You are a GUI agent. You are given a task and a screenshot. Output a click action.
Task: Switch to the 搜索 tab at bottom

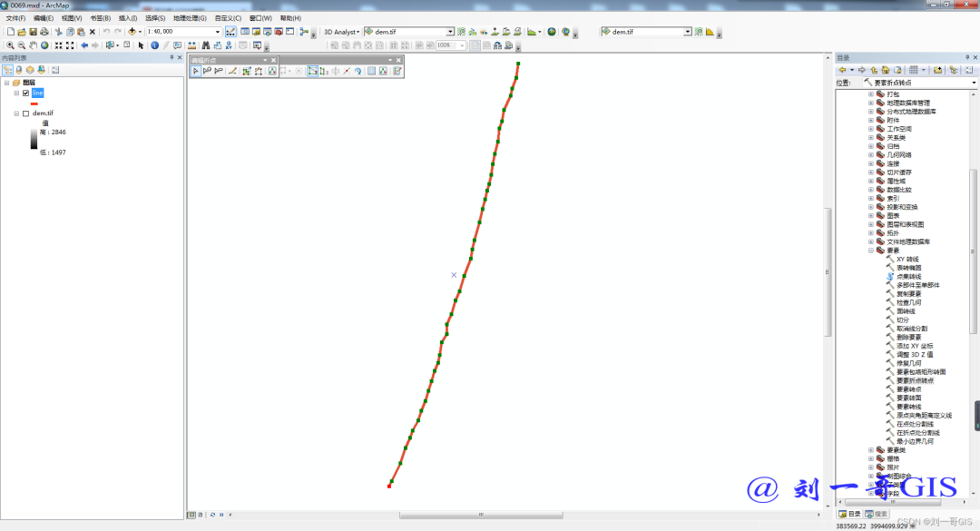877,514
